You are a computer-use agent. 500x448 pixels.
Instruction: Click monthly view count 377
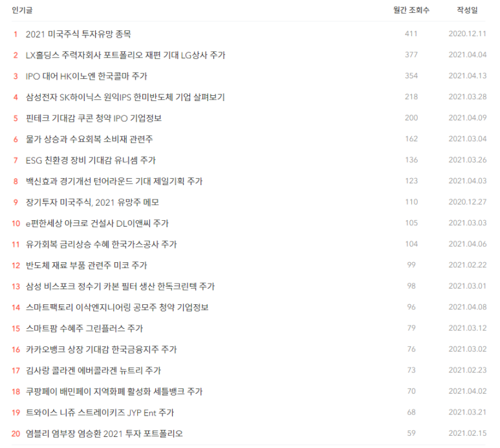[411, 55]
